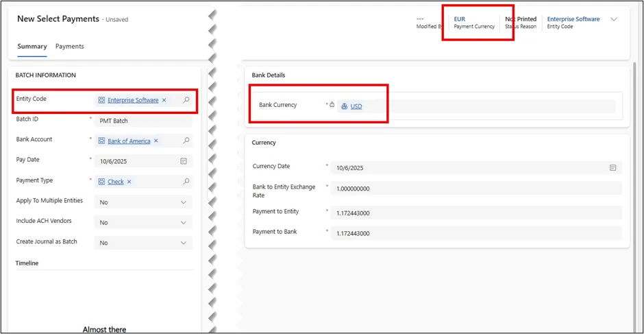Viewport: 644px width, 334px height.
Task: Search Entity Code lookup magnifier icon
Action: (186, 99)
